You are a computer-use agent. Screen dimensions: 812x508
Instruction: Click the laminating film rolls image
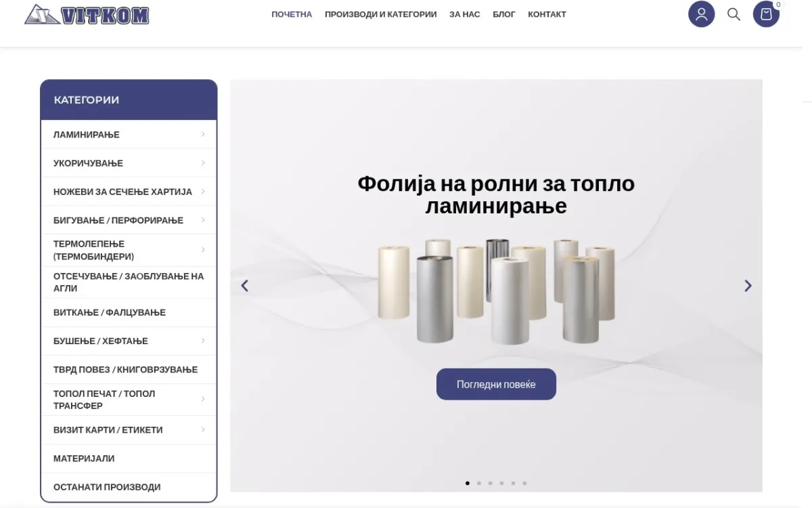click(496, 291)
